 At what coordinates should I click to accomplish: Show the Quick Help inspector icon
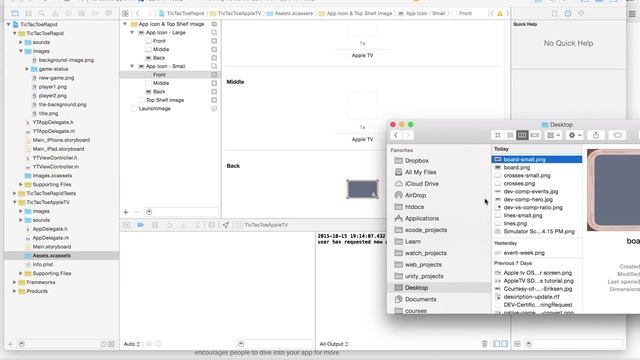pos(568,13)
